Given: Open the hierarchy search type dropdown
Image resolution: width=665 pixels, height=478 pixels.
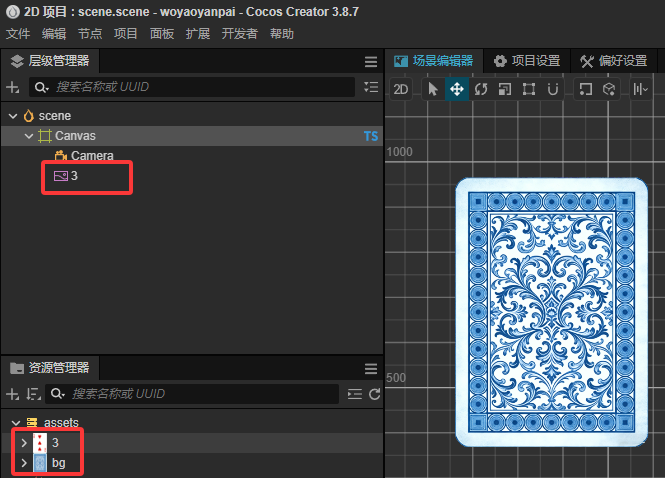Looking at the screenshot, I should tap(41, 87).
